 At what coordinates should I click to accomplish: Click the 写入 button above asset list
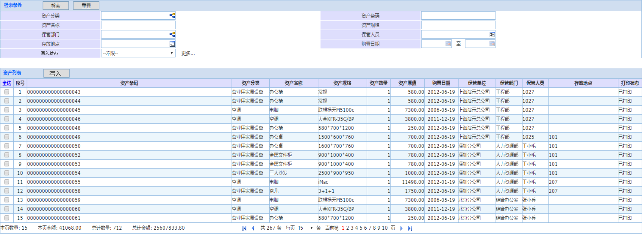pyautogui.click(x=56, y=73)
